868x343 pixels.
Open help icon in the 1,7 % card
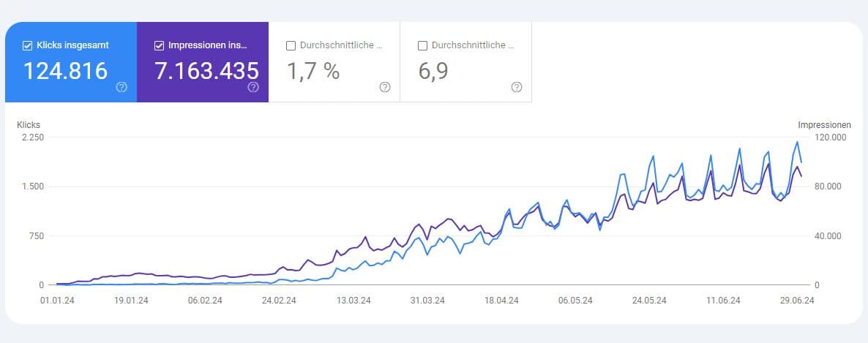coord(385,87)
